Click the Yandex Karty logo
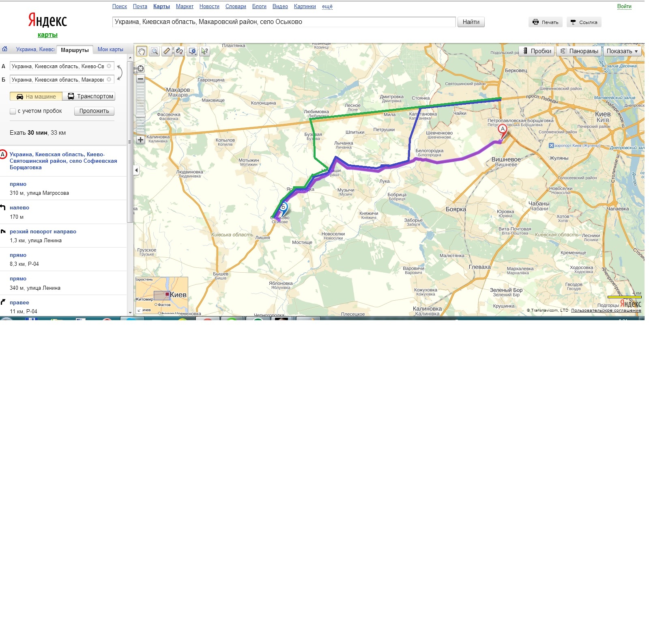 (47, 25)
